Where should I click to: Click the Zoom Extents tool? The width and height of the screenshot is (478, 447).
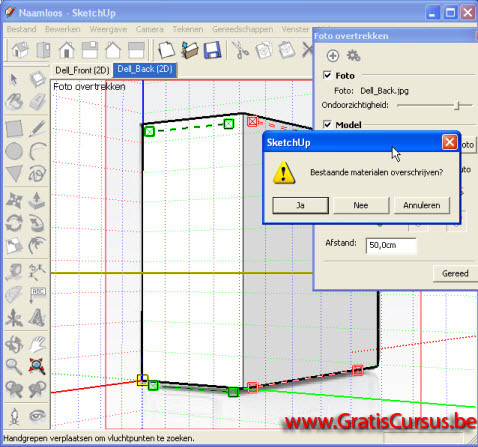click(37, 367)
